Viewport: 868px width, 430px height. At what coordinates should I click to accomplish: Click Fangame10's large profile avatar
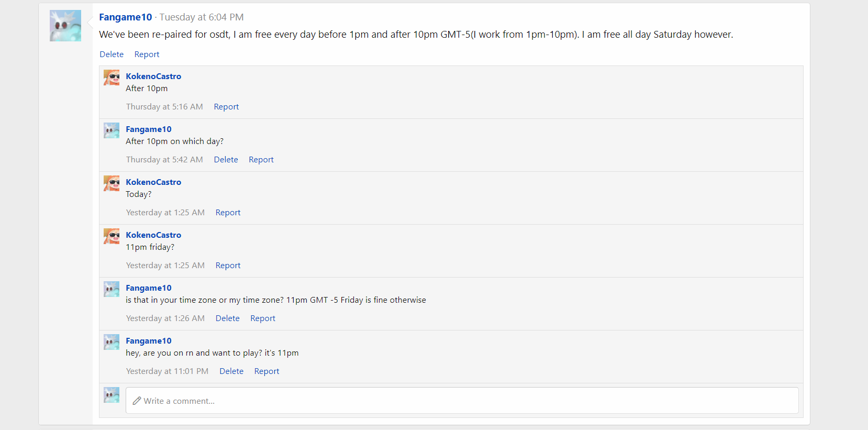[65, 26]
